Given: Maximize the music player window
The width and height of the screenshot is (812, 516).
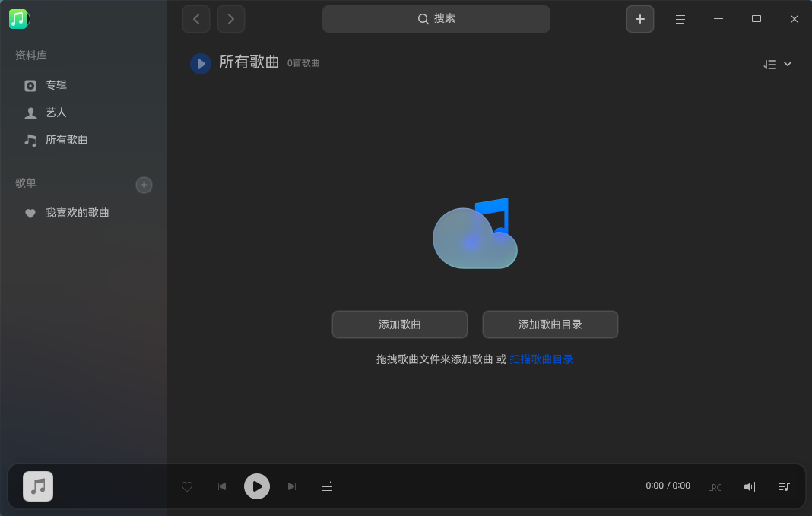Looking at the screenshot, I should [756, 19].
